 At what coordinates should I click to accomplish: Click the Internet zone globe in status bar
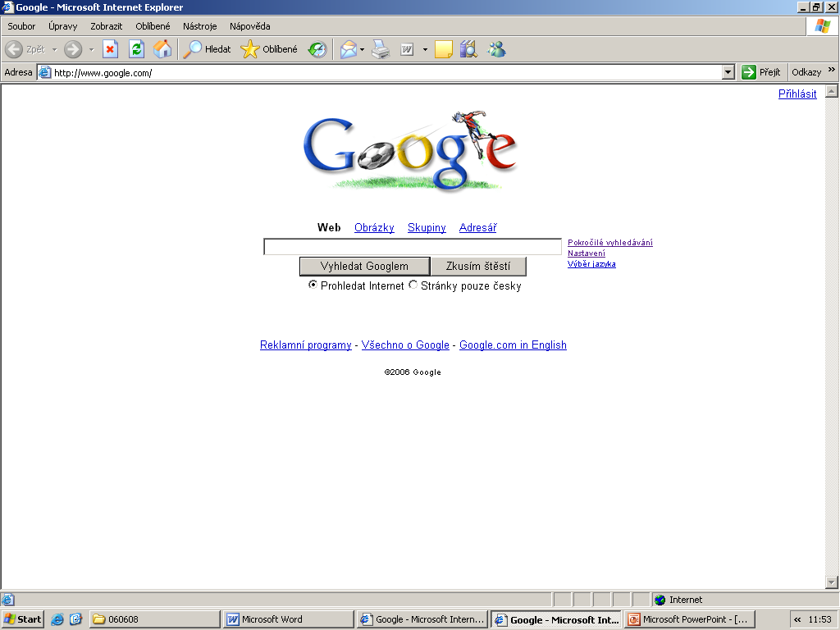pos(660,600)
